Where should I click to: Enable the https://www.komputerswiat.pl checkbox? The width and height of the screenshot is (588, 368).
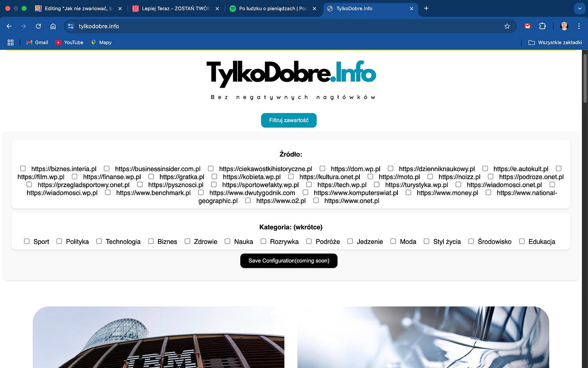(305, 192)
